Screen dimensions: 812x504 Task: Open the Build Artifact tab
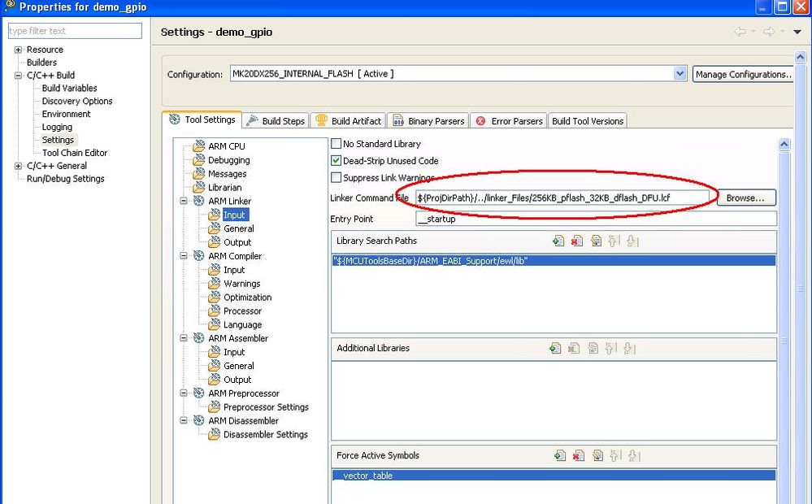348,120
